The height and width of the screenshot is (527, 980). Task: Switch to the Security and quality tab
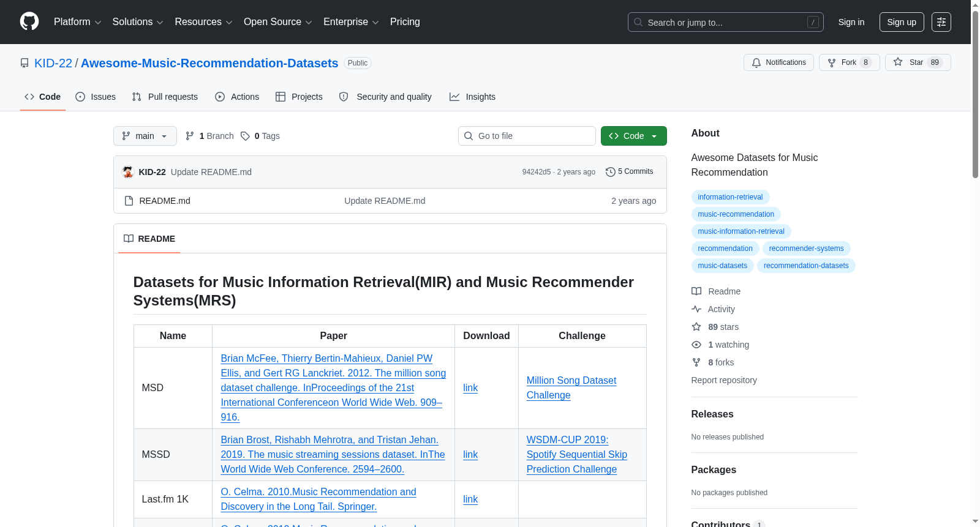point(385,97)
